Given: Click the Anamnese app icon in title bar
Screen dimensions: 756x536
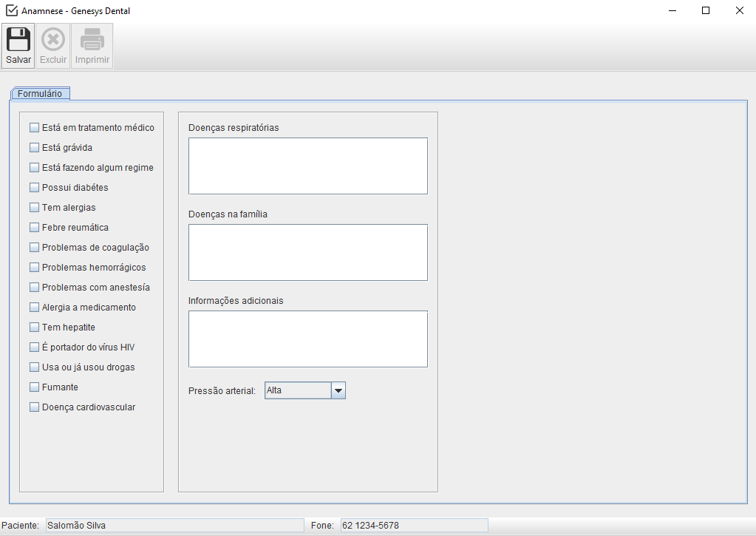Looking at the screenshot, I should [11, 11].
